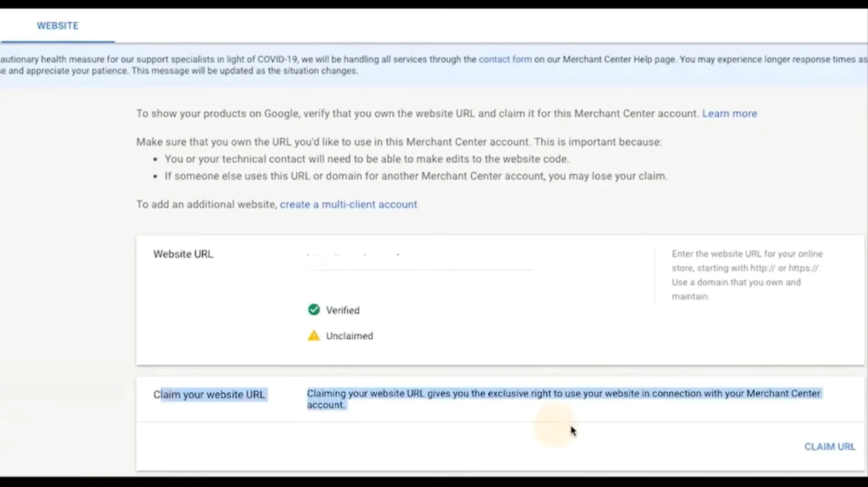Focus the Website URL input field
The width and height of the screenshot is (868, 487).
[420, 260]
